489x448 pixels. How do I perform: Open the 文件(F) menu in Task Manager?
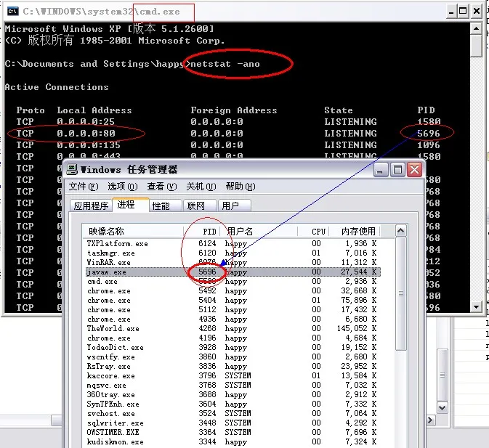(x=84, y=187)
